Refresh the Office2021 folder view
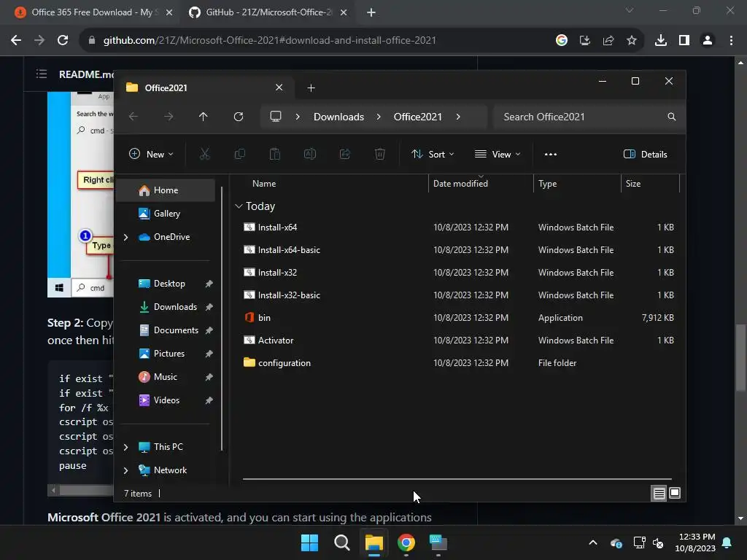The image size is (747, 560). coord(239,117)
